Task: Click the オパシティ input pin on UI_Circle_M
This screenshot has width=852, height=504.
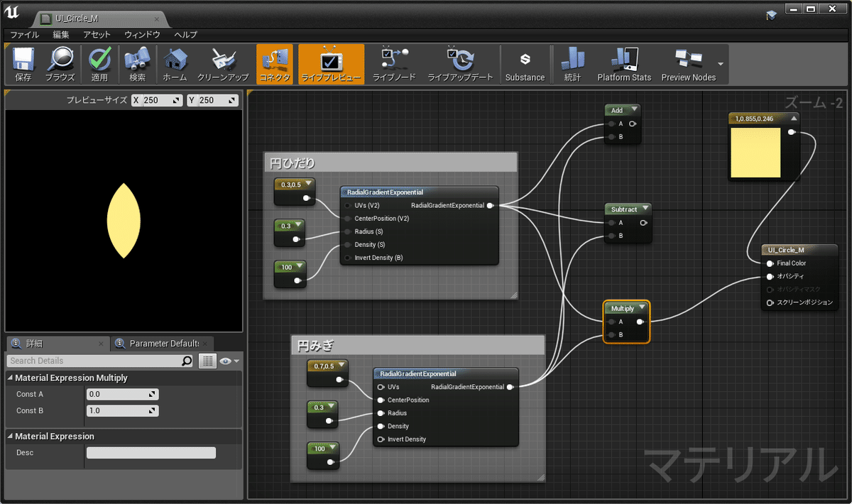Action: (x=770, y=276)
